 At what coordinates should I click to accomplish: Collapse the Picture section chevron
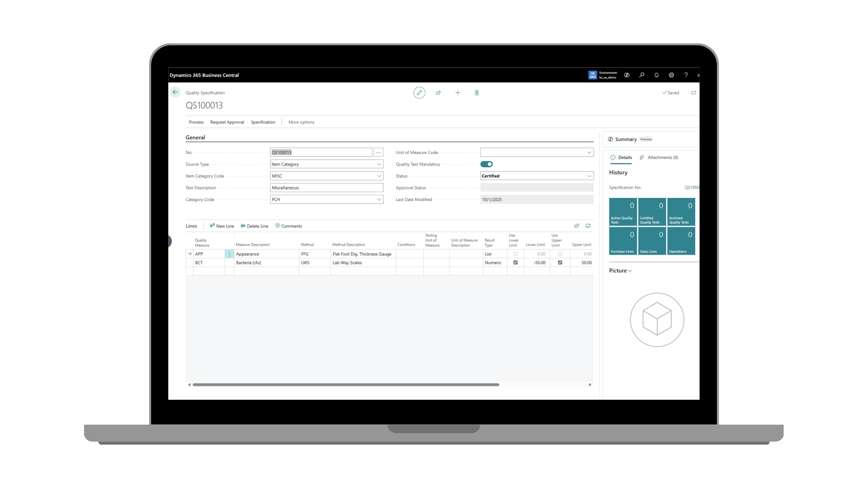(630, 271)
